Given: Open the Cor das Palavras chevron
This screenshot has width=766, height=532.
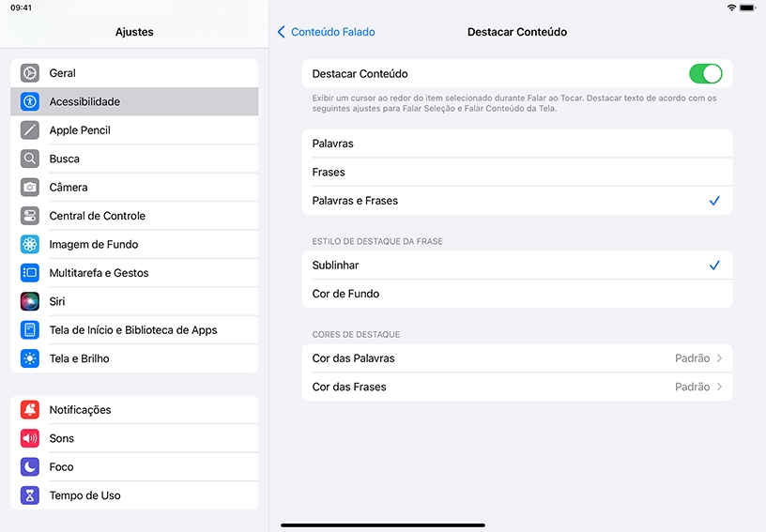Looking at the screenshot, I should coord(720,358).
